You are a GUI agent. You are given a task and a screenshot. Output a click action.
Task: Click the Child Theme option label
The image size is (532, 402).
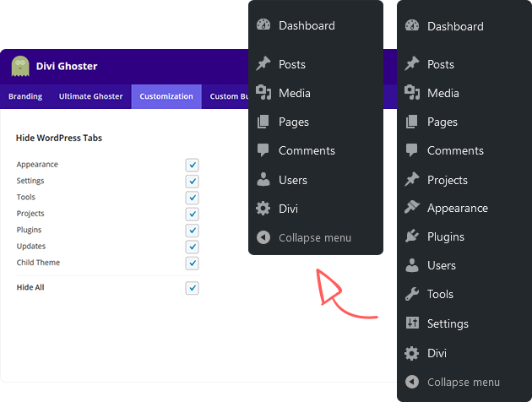click(x=38, y=263)
